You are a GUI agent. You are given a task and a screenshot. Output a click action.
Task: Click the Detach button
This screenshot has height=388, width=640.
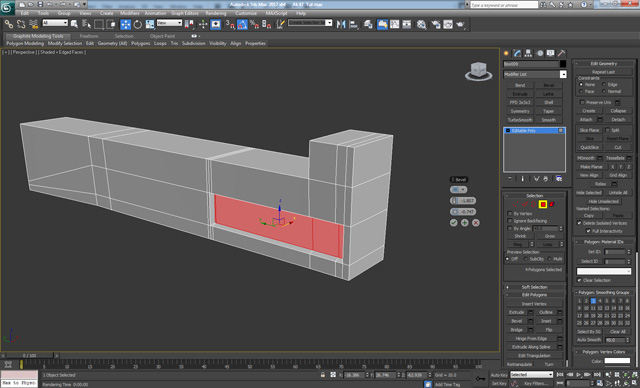pos(618,120)
